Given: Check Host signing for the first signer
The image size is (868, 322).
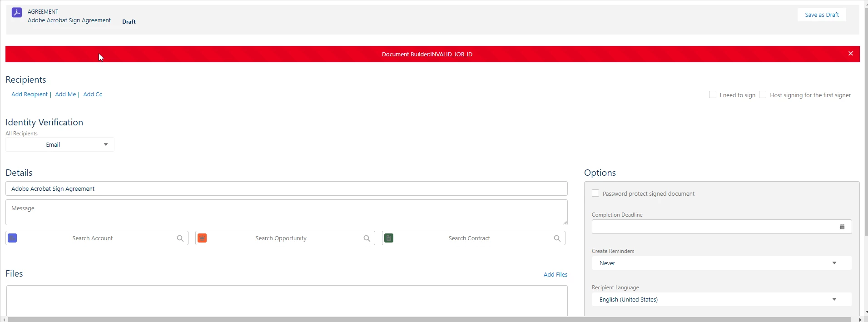Looking at the screenshot, I should pos(763,94).
